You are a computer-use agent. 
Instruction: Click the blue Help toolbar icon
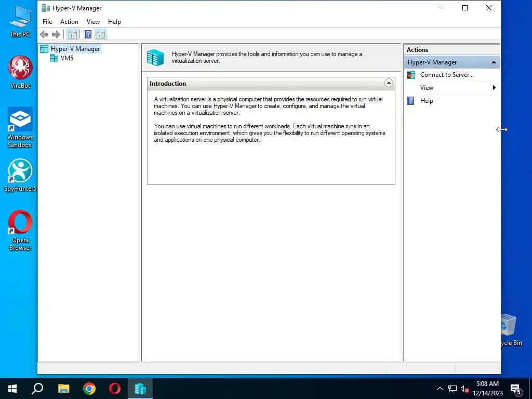click(88, 34)
